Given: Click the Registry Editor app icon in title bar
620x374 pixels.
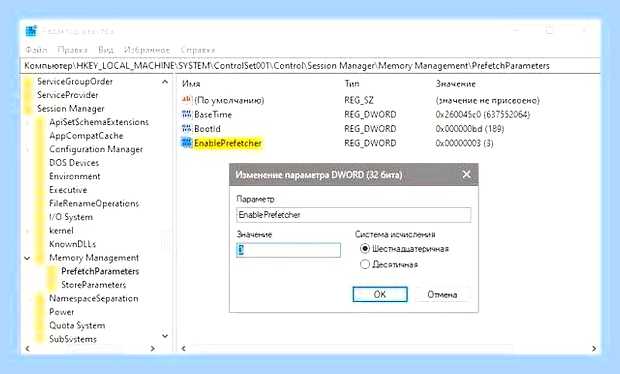Looking at the screenshot, I should [31, 31].
